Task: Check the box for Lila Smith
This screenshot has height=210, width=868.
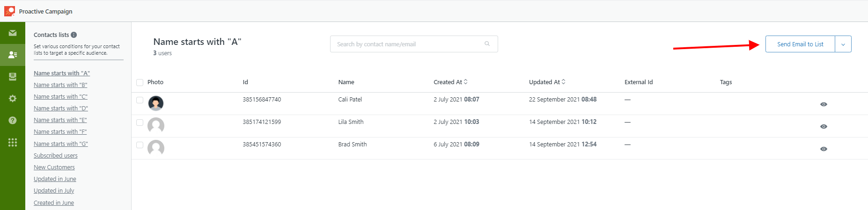Action: point(140,123)
